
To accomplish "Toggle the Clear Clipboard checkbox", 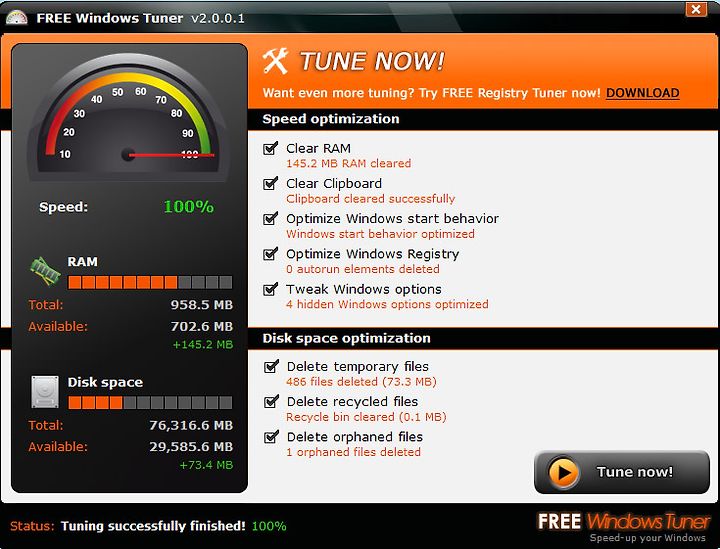I will pos(270,183).
